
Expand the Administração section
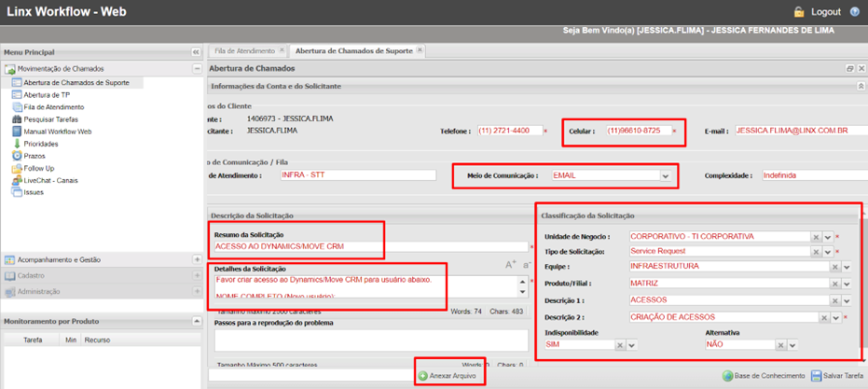pyautogui.click(x=197, y=291)
